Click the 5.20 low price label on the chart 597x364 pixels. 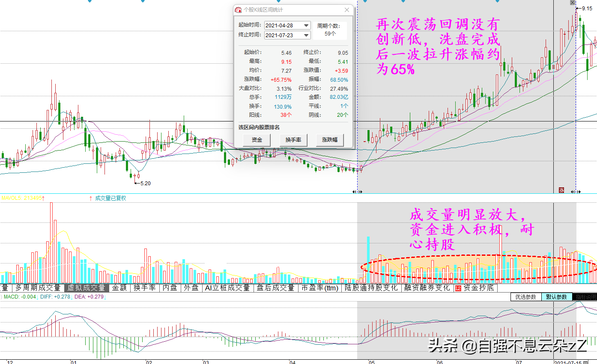(146, 183)
